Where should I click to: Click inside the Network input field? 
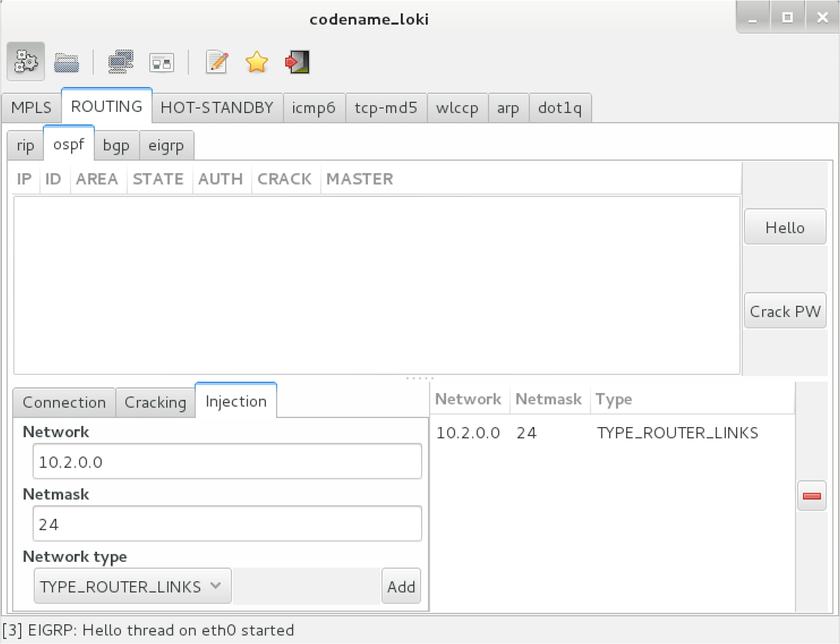click(227, 462)
